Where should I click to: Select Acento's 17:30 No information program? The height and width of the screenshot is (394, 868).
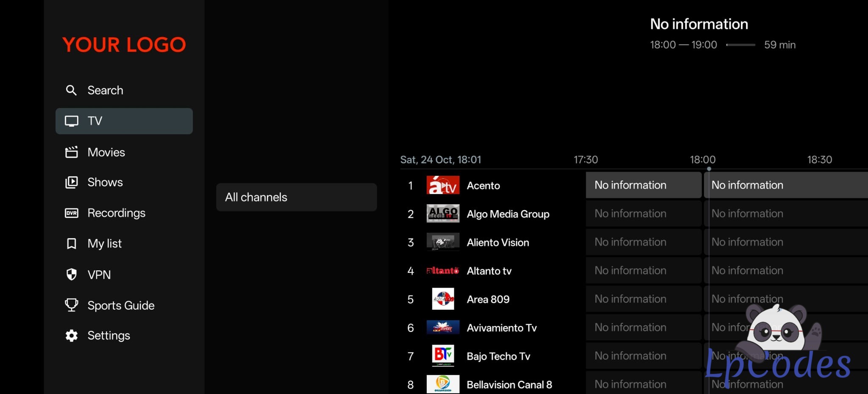[x=643, y=185]
